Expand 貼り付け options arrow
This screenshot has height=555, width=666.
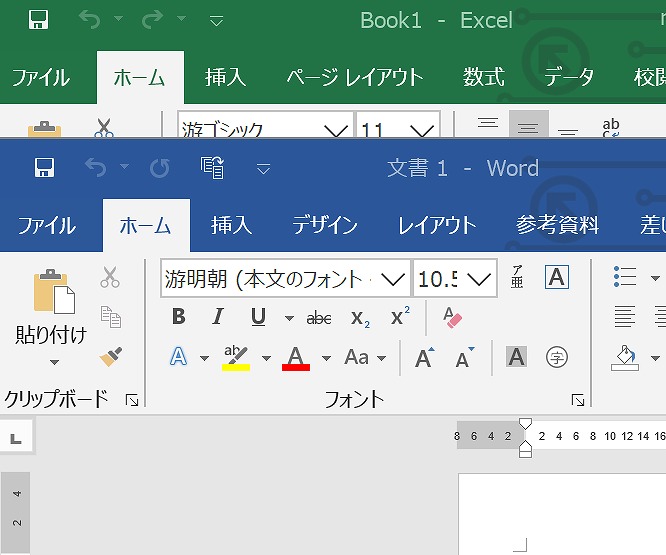(54, 362)
